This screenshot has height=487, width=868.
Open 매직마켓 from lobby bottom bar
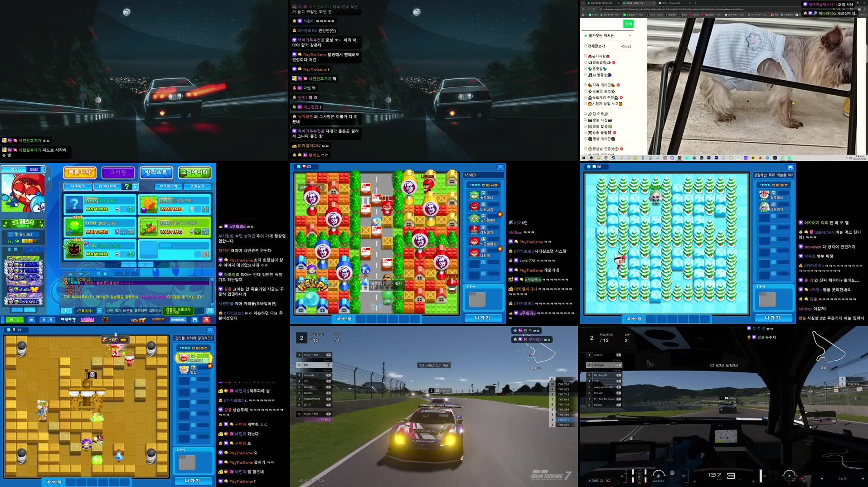coord(68,320)
